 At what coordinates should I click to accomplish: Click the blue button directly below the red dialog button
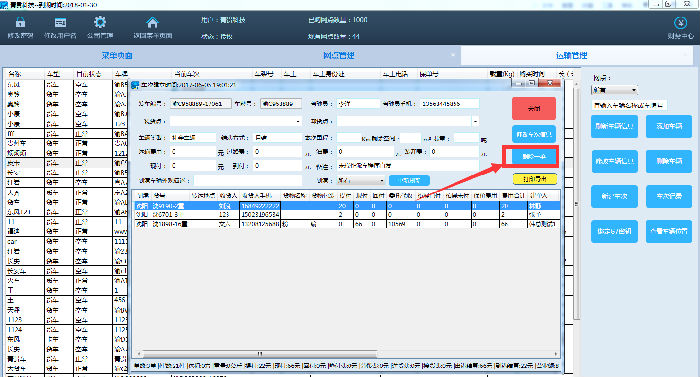[534, 134]
